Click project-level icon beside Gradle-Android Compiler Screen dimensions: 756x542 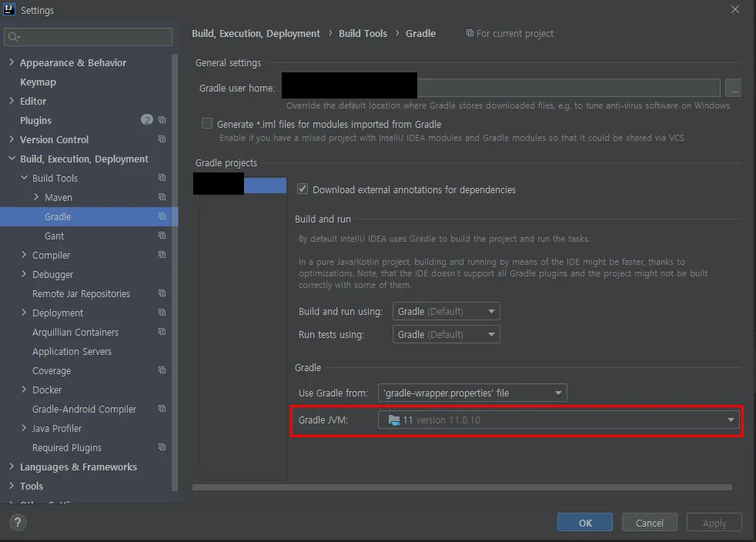(162, 409)
